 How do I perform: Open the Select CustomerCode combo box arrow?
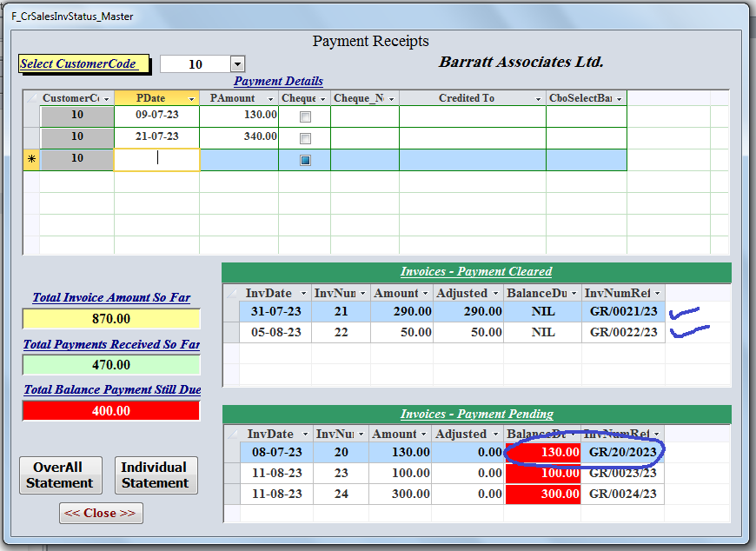point(237,64)
